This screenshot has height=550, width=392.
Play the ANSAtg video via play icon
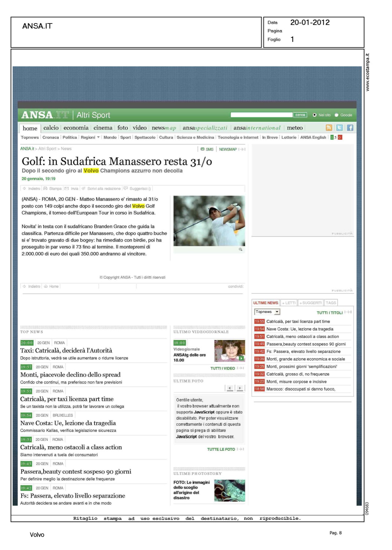click(x=241, y=358)
